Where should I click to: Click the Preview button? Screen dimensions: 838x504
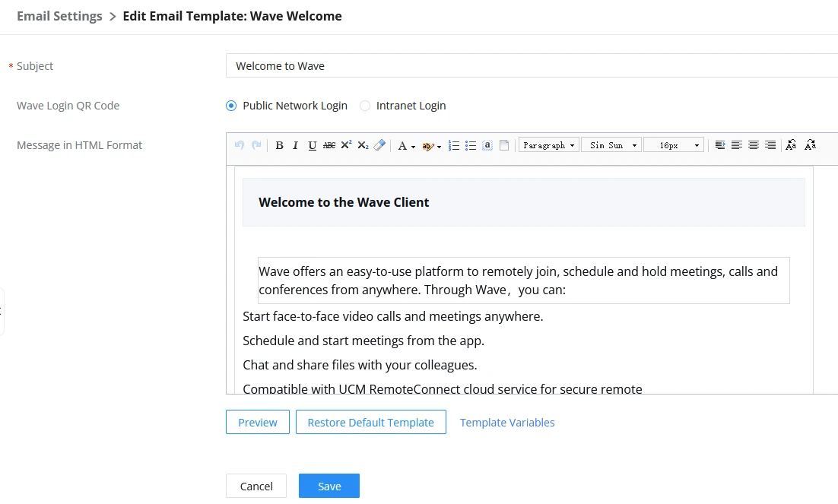point(258,422)
